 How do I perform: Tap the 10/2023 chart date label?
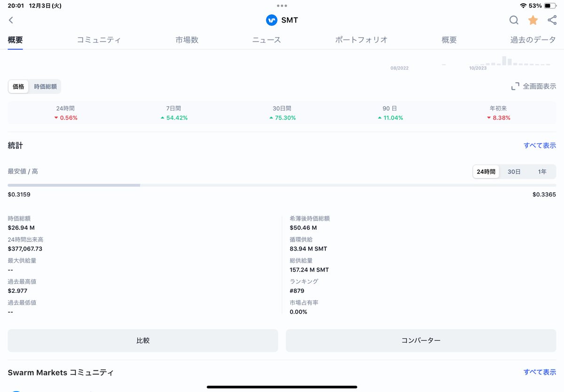(478, 68)
